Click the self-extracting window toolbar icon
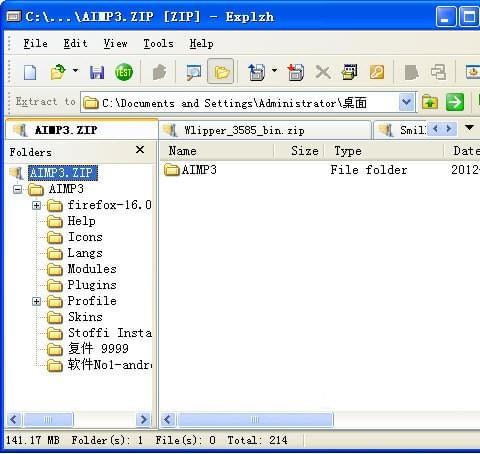 350,72
